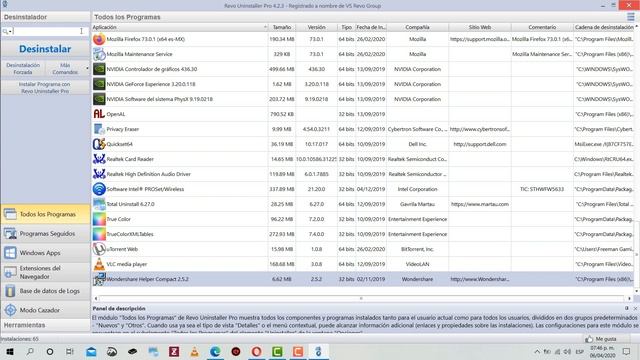This screenshot has width=640, height=360.
Task: Pin the Panel de descripción
Action: pos(627,309)
